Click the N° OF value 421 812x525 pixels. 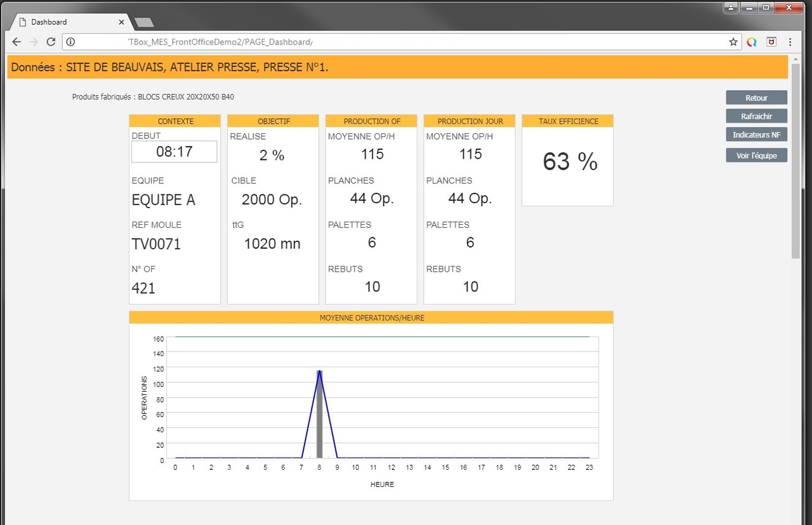pos(143,288)
